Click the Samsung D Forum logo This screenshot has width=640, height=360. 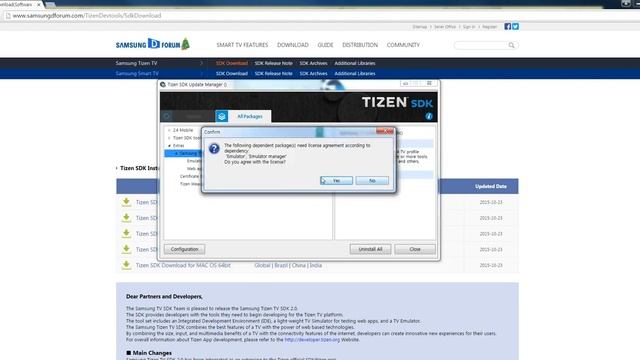(153, 44)
